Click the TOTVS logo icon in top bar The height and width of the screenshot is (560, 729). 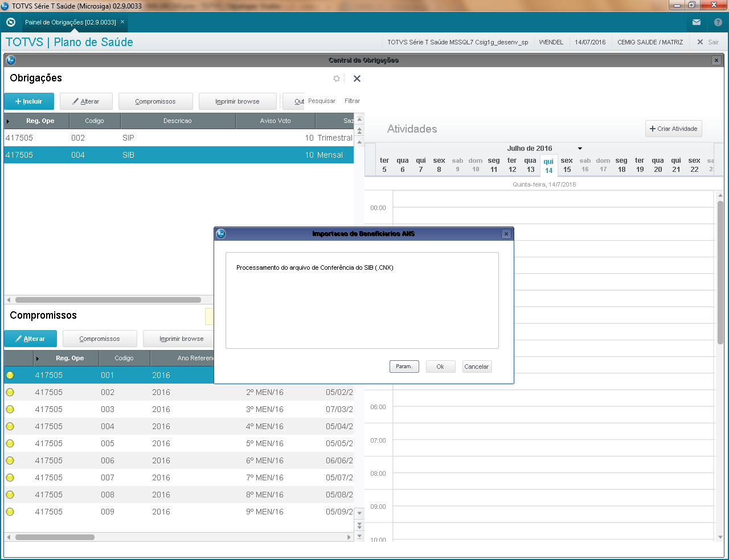click(x=11, y=22)
